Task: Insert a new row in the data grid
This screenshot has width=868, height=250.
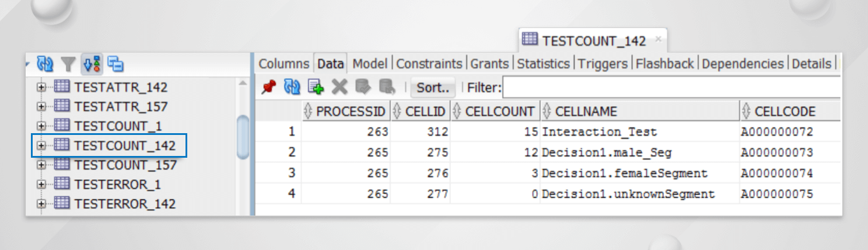Action: pos(316,88)
